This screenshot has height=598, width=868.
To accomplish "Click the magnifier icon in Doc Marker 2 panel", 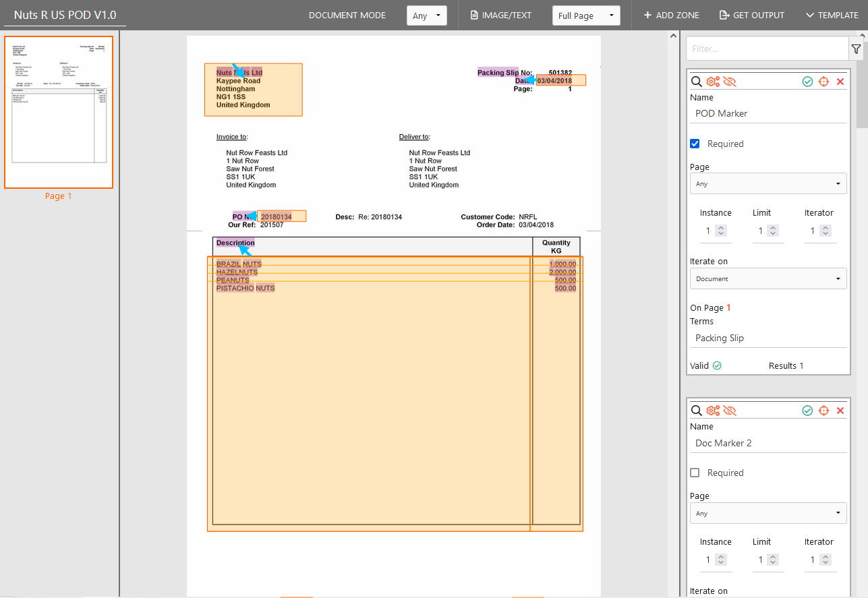I will 697,411.
